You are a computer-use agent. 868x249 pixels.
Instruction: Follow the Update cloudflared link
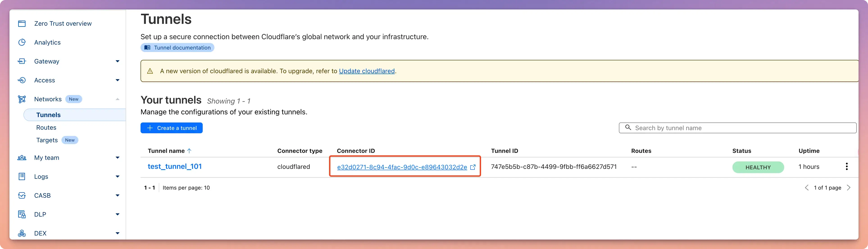point(367,71)
